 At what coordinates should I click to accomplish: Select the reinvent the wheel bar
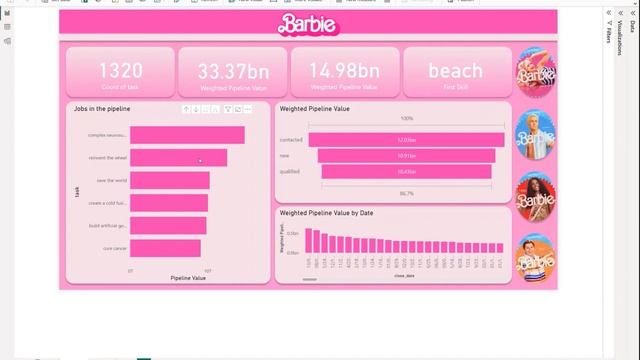pos(178,158)
